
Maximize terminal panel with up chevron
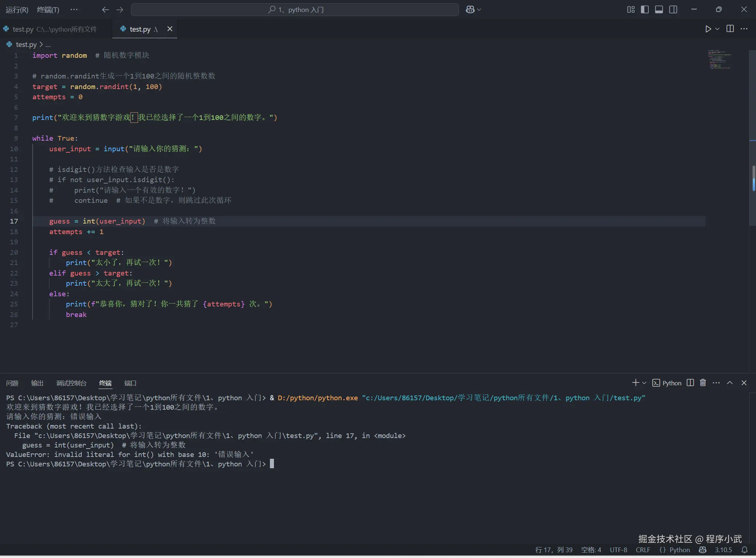730,383
